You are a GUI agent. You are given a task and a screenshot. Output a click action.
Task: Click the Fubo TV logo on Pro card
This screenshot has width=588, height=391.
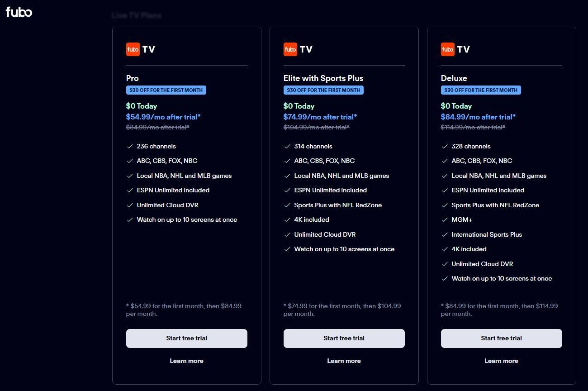click(x=141, y=49)
